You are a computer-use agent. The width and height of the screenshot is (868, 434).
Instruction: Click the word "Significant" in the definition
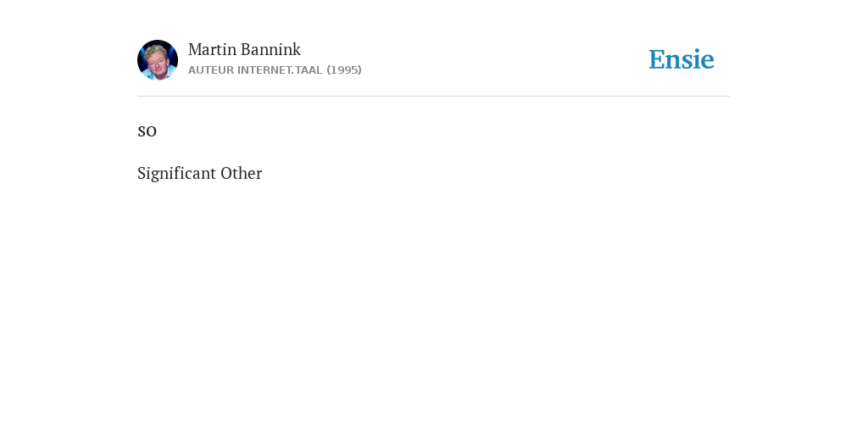176,173
